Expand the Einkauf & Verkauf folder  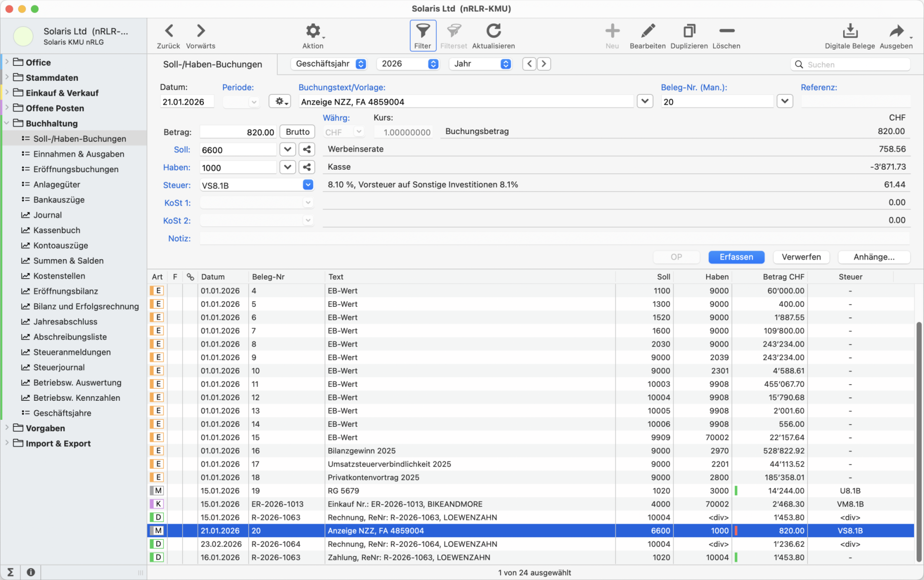(x=7, y=93)
